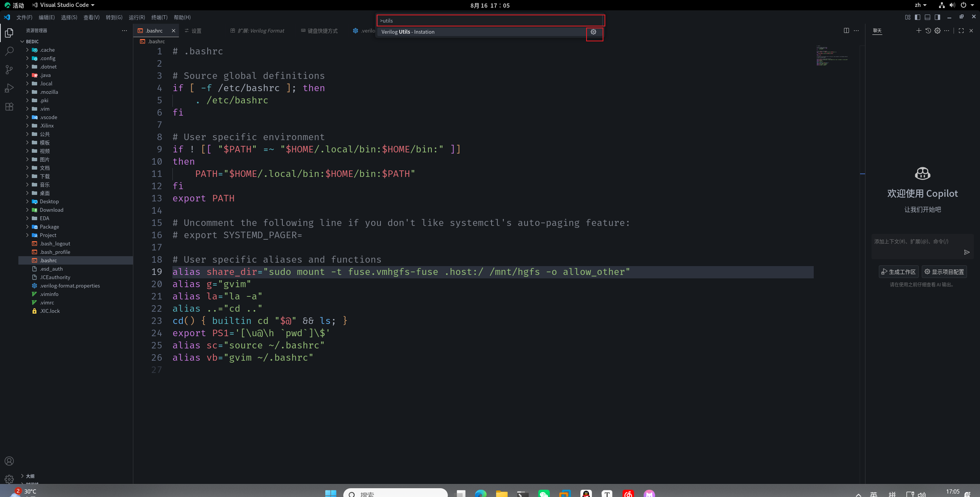Expand the Project folder
The height and width of the screenshot is (497, 980).
point(48,235)
